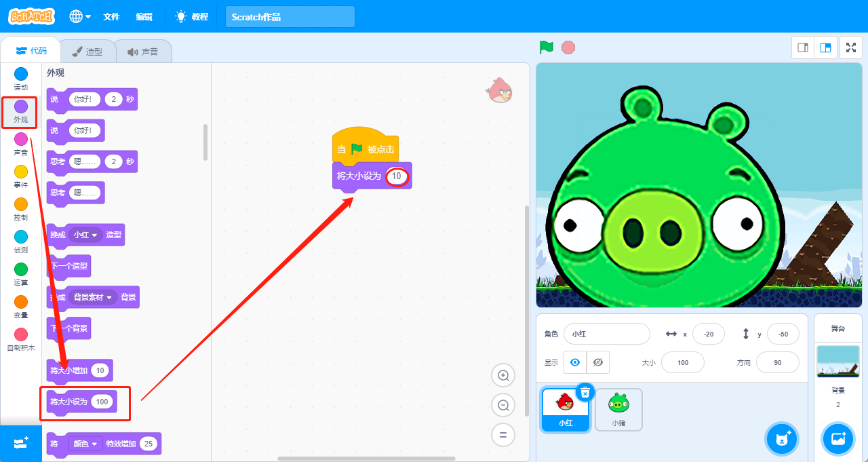This screenshot has height=462, width=868.
Task: Select the 小红 sprite thumbnail
Action: [x=565, y=409]
